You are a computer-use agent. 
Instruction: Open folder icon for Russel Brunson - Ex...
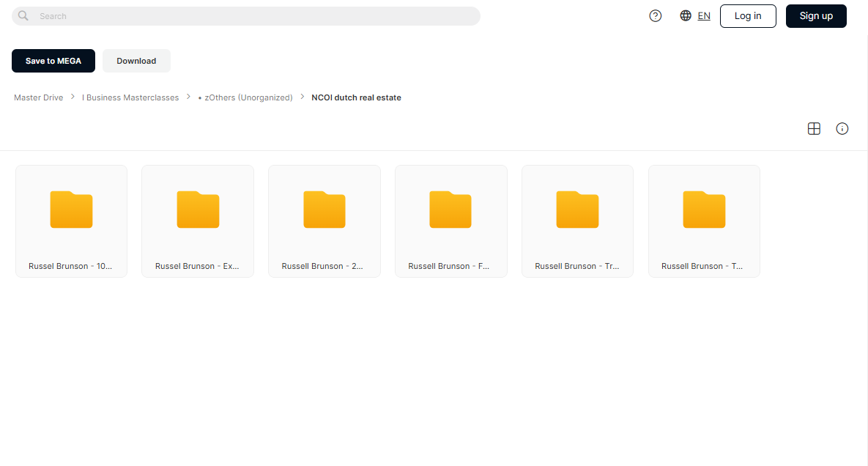coord(199,210)
